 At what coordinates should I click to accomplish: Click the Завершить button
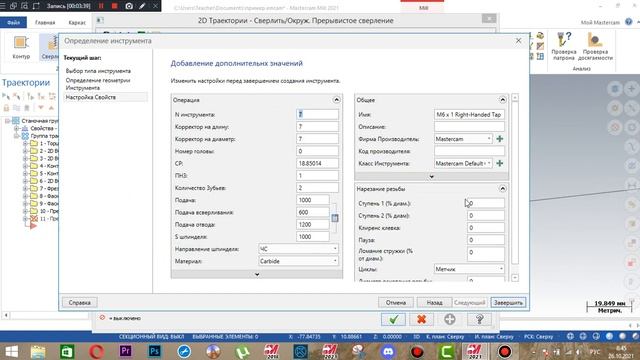pyautogui.click(x=508, y=302)
